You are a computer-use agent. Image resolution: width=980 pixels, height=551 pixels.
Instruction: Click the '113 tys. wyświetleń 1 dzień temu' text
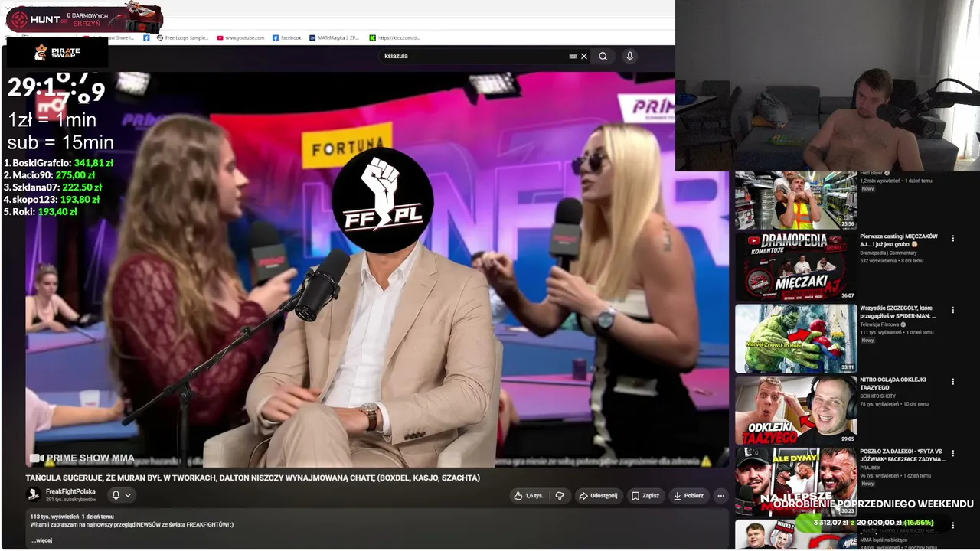pos(72,517)
